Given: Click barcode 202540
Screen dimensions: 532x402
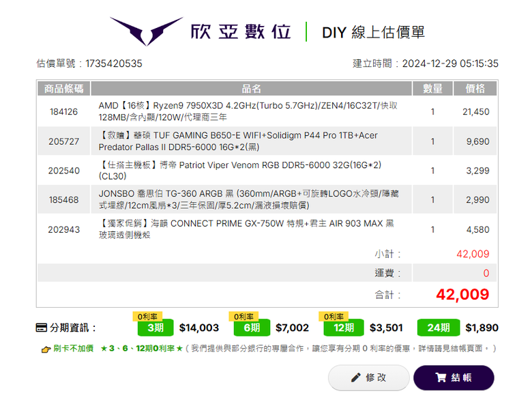Looking at the screenshot, I should point(64,171).
